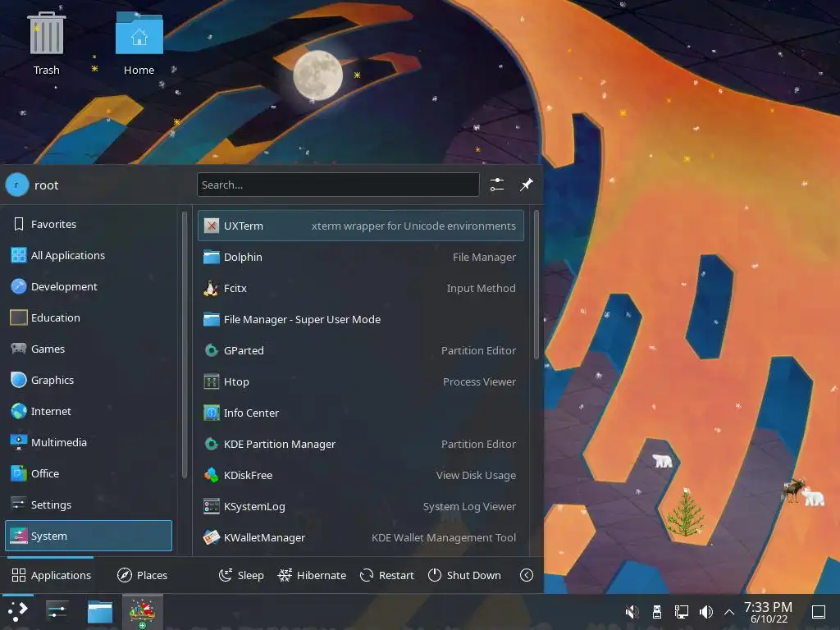This screenshot has width=840, height=630.
Task: Open the launcher configure sliders icon
Action: tap(496, 185)
